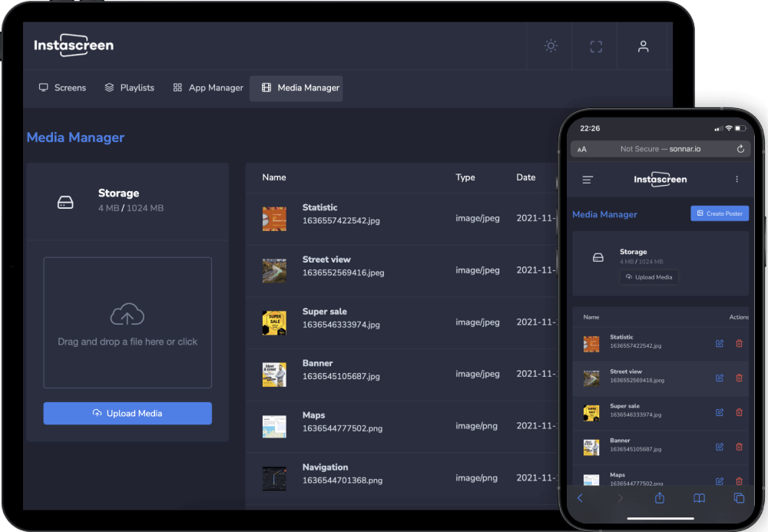This screenshot has height=532, width=768.
Task: Reload the page in Safari address bar
Action: pyautogui.click(x=740, y=149)
